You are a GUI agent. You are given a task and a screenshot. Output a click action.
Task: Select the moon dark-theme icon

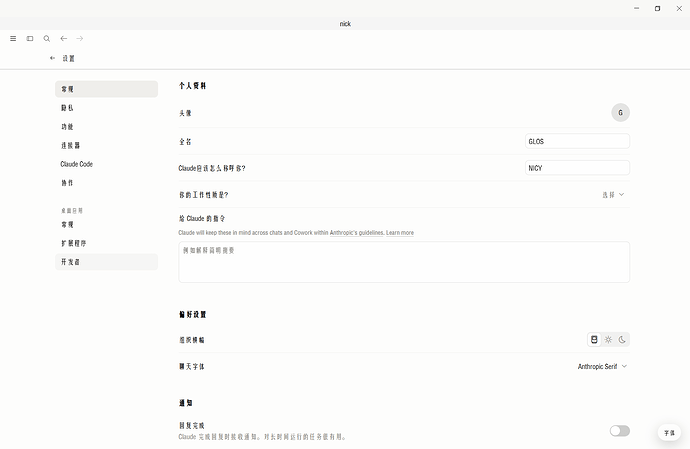pos(622,339)
